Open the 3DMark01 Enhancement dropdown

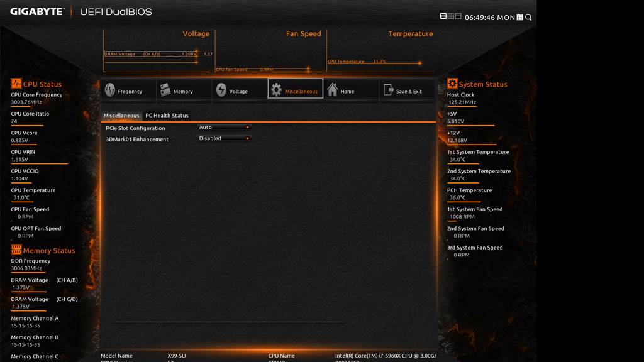pyautogui.click(x=225, y=138)
